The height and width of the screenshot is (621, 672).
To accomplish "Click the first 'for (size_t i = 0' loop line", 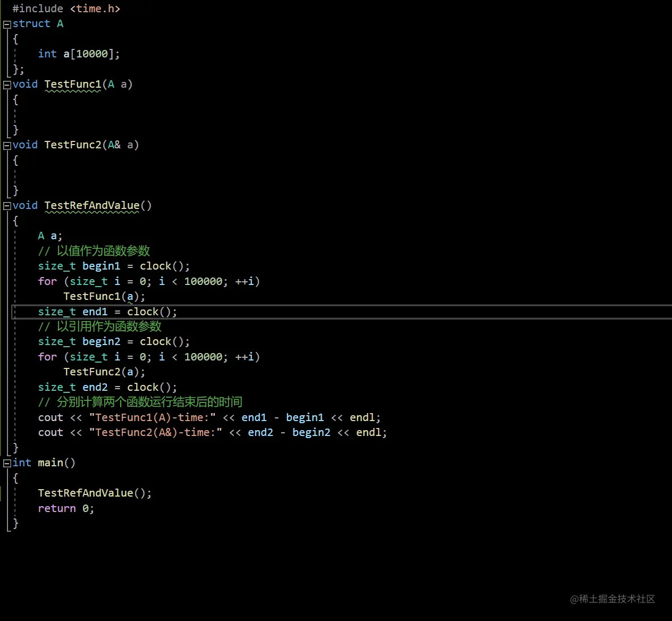I will coord(149,281).
